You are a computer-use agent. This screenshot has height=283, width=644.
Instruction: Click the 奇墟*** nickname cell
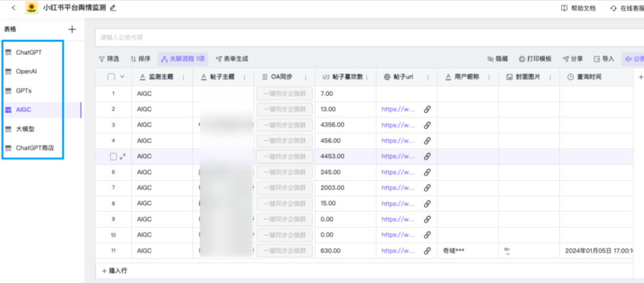pos(468,251)
